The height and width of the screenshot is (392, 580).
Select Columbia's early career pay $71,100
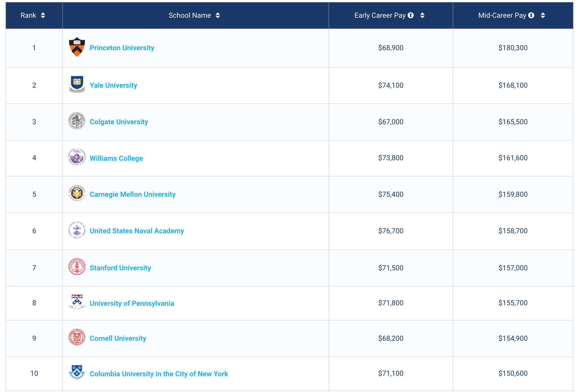click(x=391, y=373)
